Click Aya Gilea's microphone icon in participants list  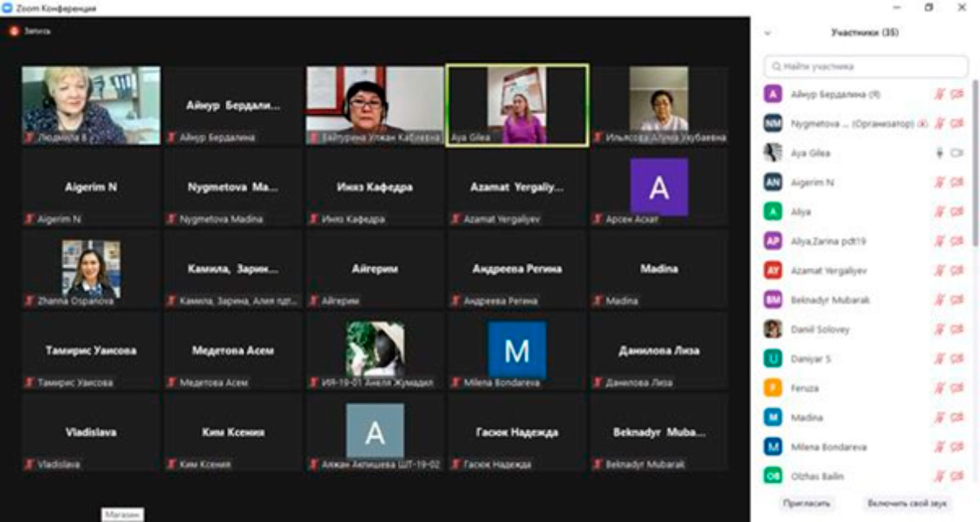pos(940,153)
